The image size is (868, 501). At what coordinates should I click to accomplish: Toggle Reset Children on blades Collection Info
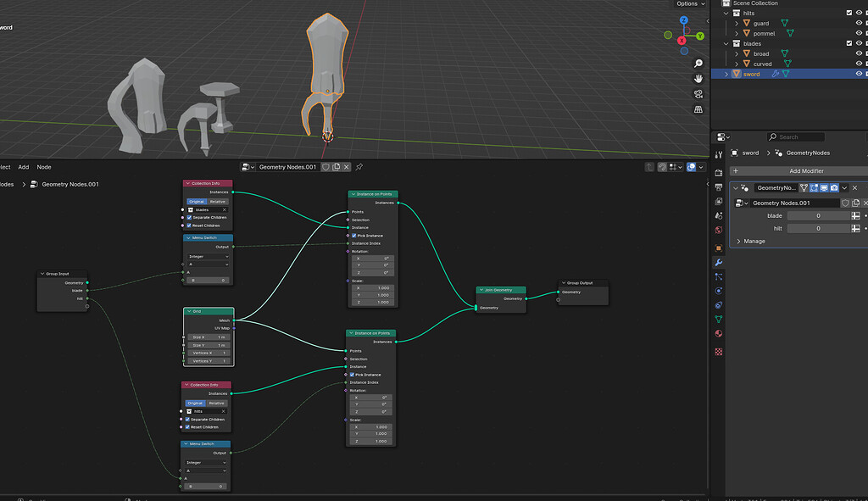(x=189, y=225)
